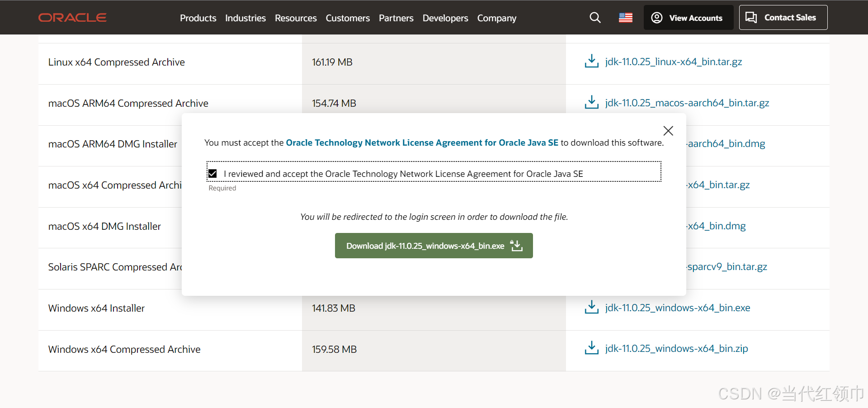Open the Company menu

click(x=497, y=18)
